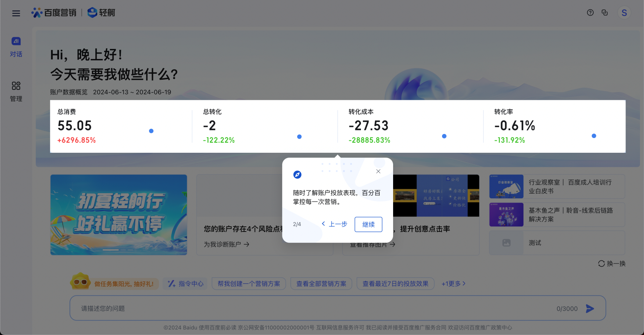Open the user avatar S
Viewport: 644px width, 335px height.
624,13
